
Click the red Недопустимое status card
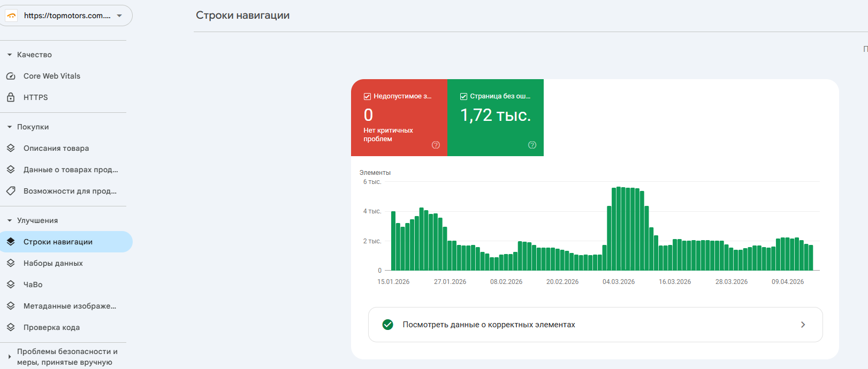399,118
